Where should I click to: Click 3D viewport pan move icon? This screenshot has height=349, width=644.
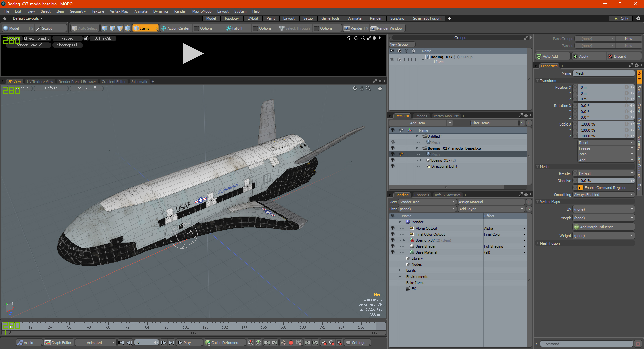355,88
